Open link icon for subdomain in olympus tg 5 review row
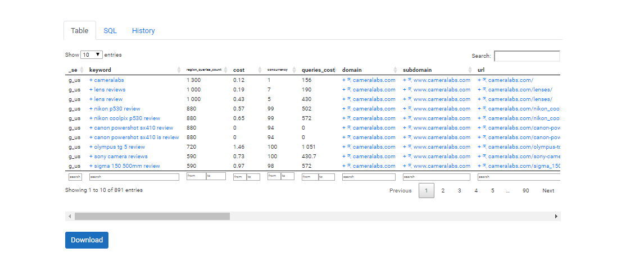644x280 pixels. 410,147
